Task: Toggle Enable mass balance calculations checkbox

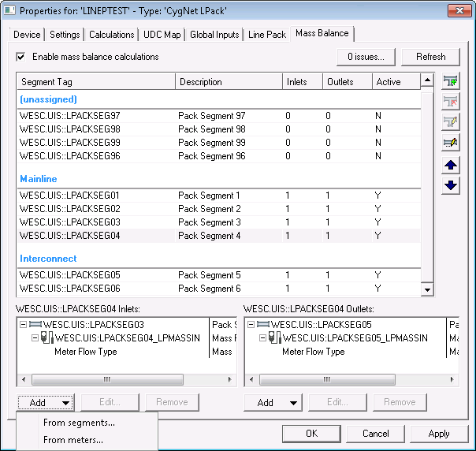Action: tap(20, 57)
